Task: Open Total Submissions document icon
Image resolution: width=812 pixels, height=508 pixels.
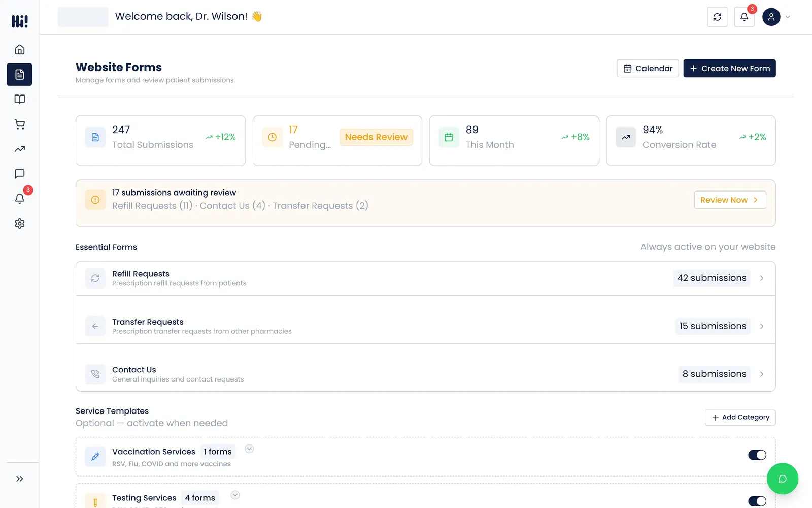Action: tap(95, 137)
